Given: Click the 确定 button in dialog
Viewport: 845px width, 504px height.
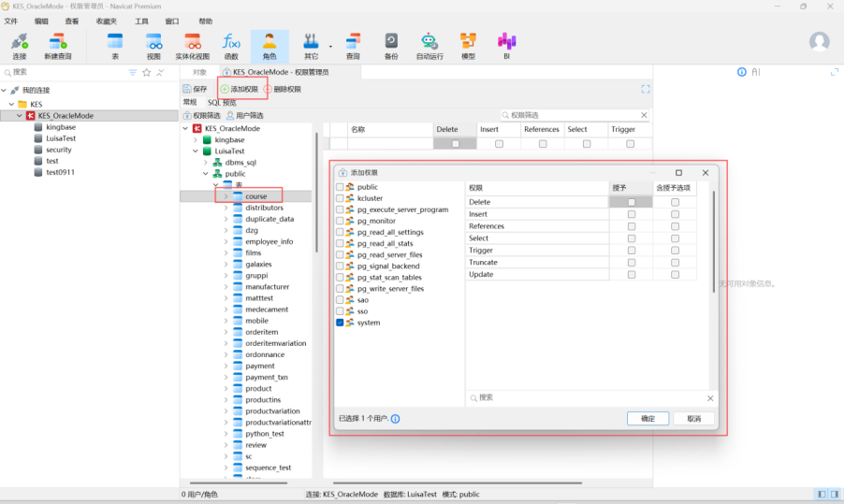Looking at the screenshot, I should point(648,419).
